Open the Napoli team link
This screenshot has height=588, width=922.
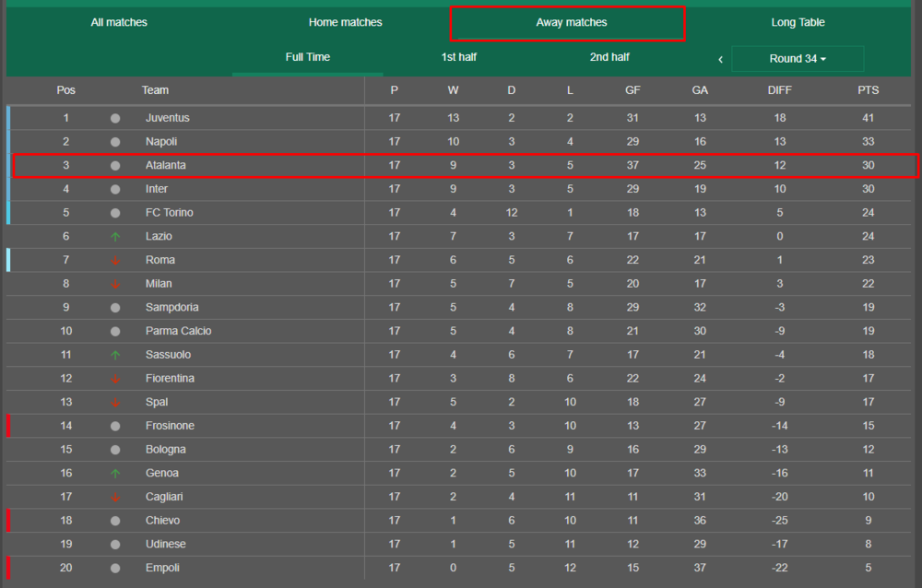click(161, 142)
